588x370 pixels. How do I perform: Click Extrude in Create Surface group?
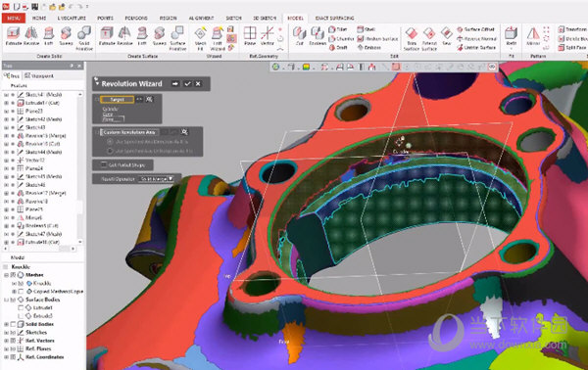pos(107,36)
